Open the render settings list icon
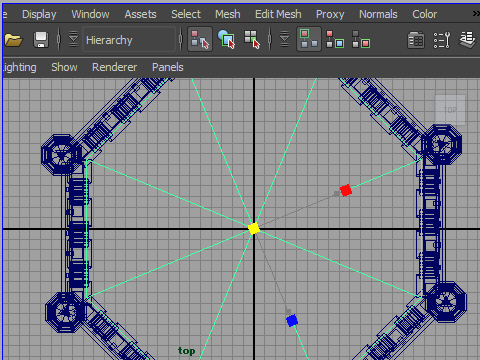The image size is (480, 360). (x=416, y=40)
